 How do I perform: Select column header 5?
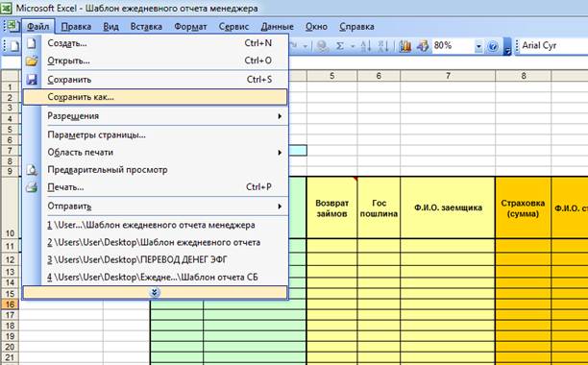[331, 76]
